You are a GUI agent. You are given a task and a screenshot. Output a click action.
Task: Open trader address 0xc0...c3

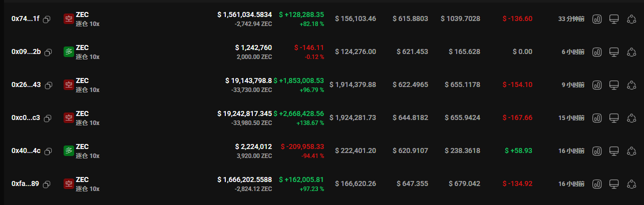click(x=26, y=118)
